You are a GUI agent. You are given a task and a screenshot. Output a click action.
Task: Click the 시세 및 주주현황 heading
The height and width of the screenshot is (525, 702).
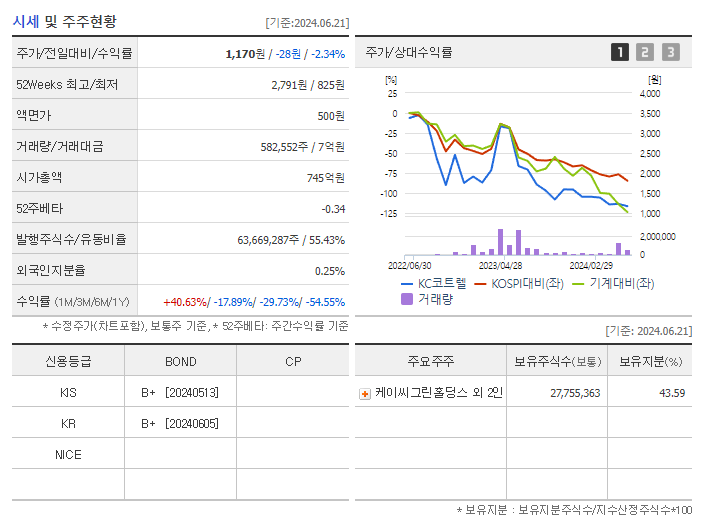65,21
